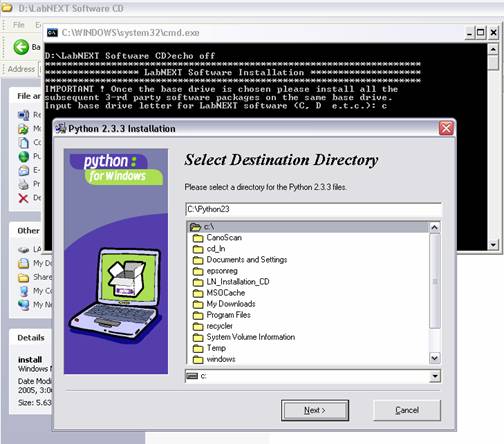Screen dimensions: 504x444
Task: Click folder list scroll down arrow
Action: [x=434, y=358]
